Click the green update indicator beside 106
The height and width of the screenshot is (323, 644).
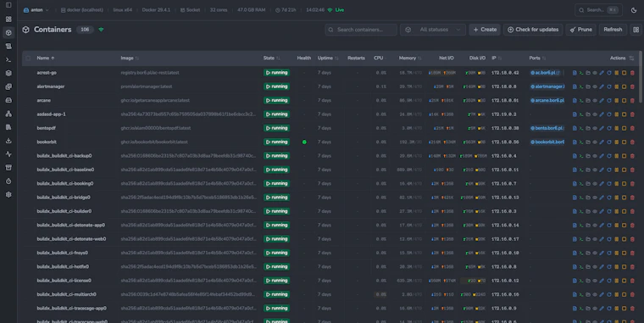[101, 30]
